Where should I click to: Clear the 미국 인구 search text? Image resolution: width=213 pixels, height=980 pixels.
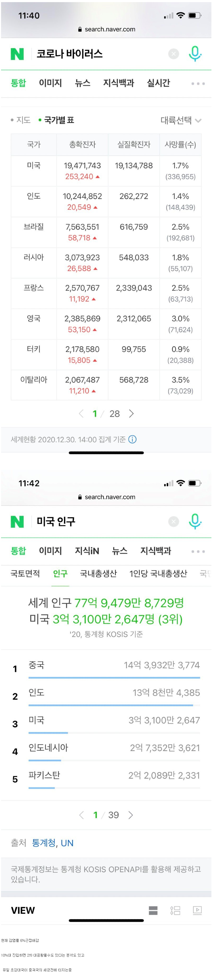click(x=174, y=521)
